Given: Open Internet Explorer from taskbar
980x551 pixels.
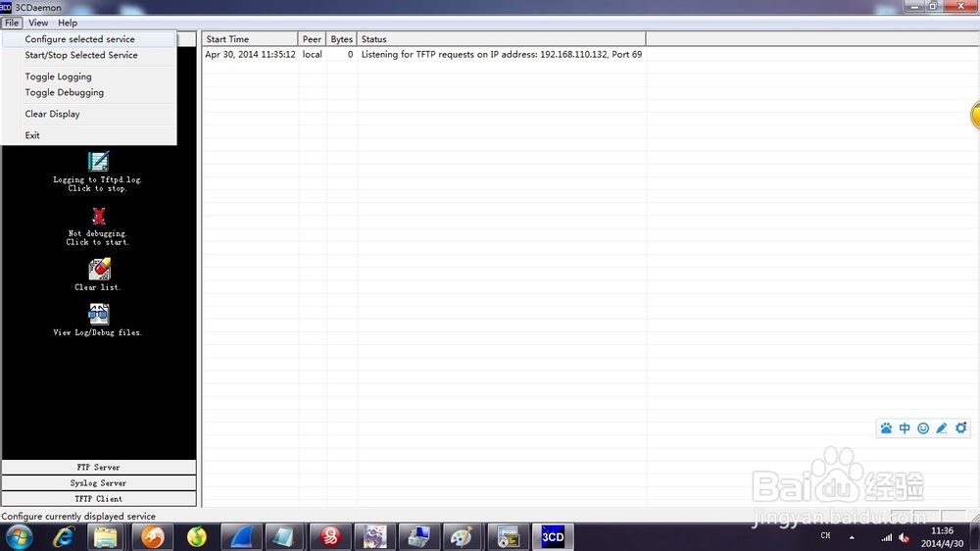Looking at the screenshot, I should point(64,537).
